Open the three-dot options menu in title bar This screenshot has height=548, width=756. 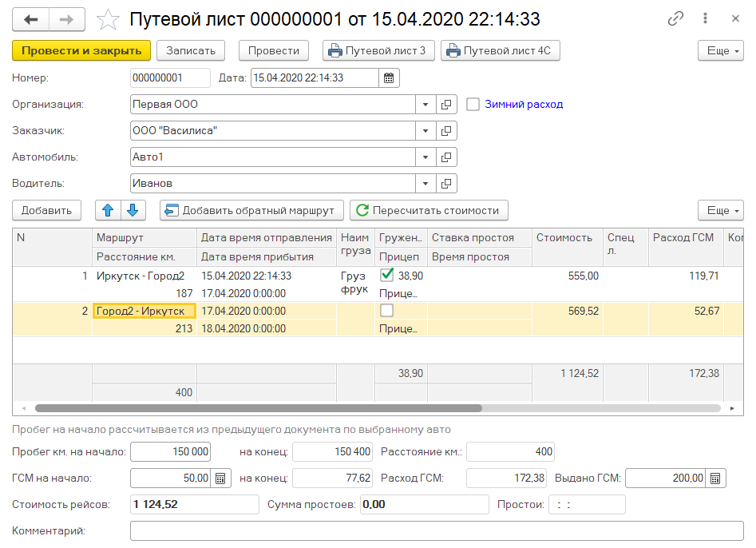coord(705,18)
